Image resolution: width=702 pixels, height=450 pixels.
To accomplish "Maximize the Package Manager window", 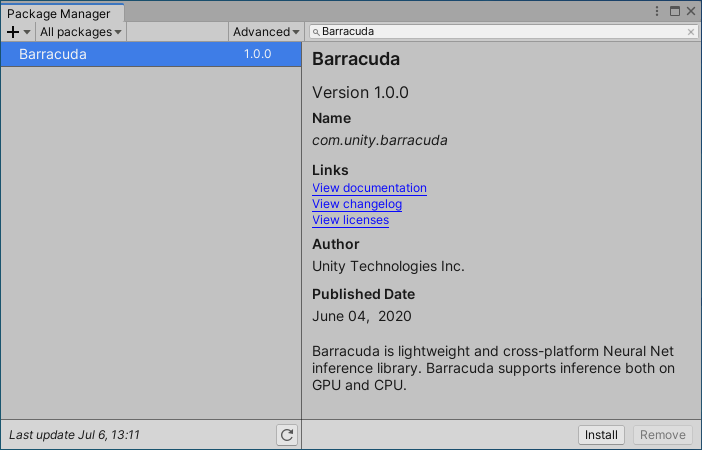I will [x=675, y=11].
